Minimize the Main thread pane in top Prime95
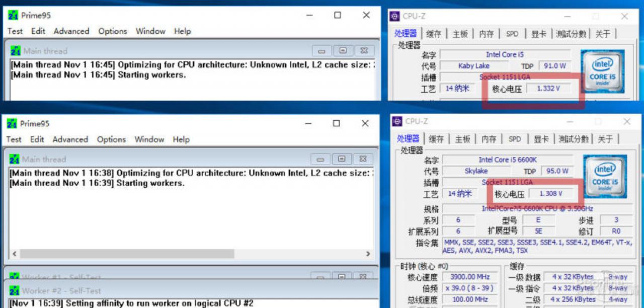Viewport: 644px width, 308px height. click(321, 51)
